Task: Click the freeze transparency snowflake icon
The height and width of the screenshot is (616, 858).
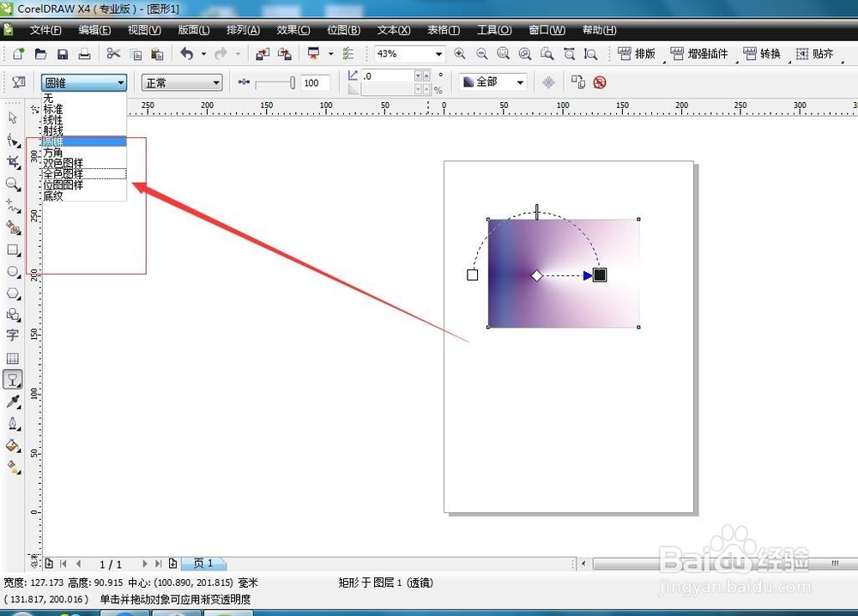Action: coord(548,82)
